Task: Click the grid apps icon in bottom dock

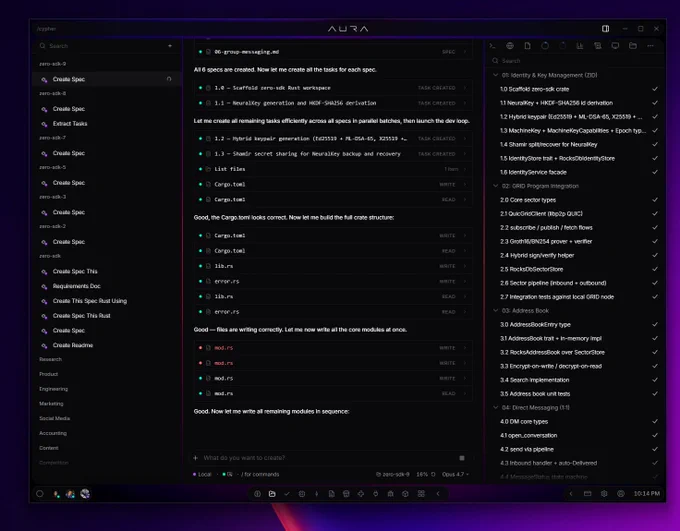Action: tap(421, 494)
